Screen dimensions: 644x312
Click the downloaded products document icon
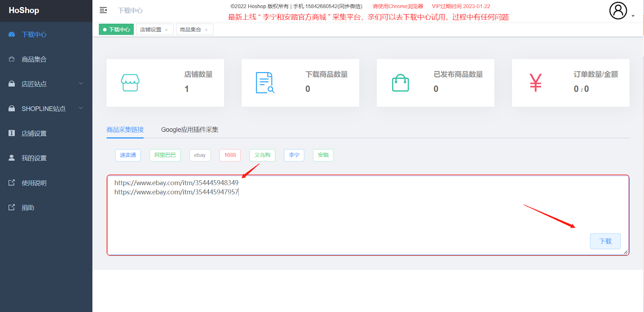(x=265, y=83)
